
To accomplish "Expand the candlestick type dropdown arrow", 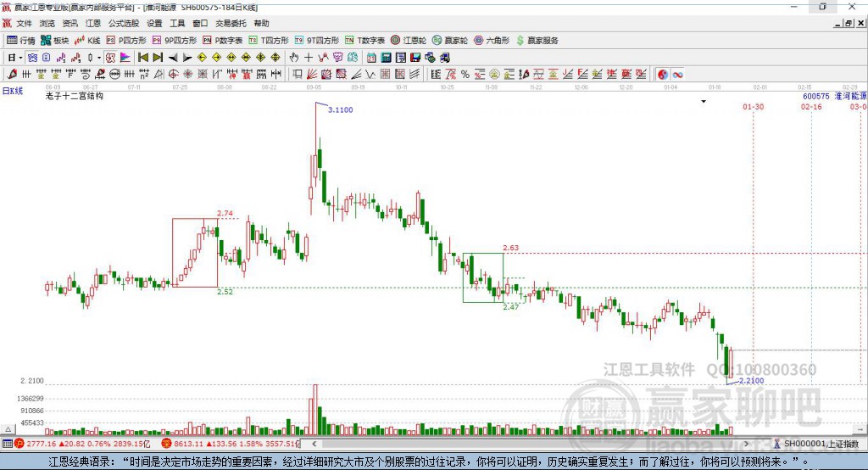I will pyautogui.click(x=99, y=58).
